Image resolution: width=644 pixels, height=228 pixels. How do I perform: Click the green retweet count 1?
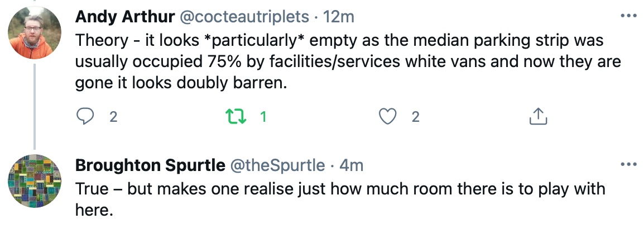click(263, 117)
